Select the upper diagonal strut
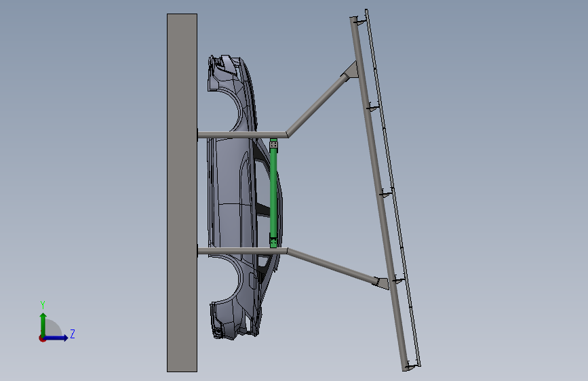This screenshot has width=588, height=381. pos(317,105)
